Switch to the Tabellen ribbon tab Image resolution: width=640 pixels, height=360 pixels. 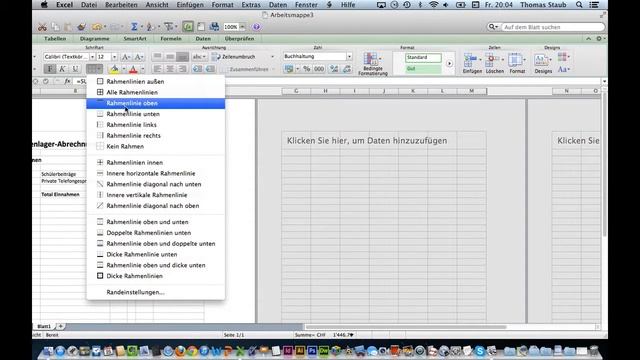click(55, 39)
